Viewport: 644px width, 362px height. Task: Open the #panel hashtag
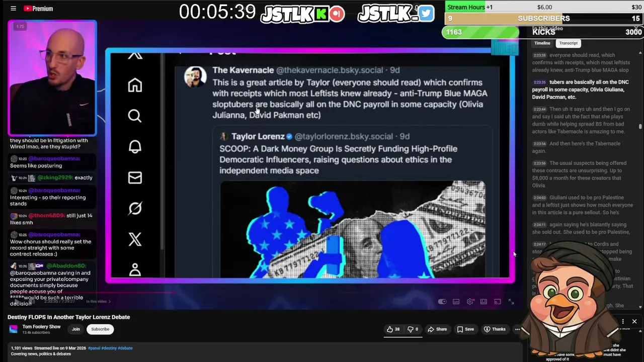click(x=94, y=348)
